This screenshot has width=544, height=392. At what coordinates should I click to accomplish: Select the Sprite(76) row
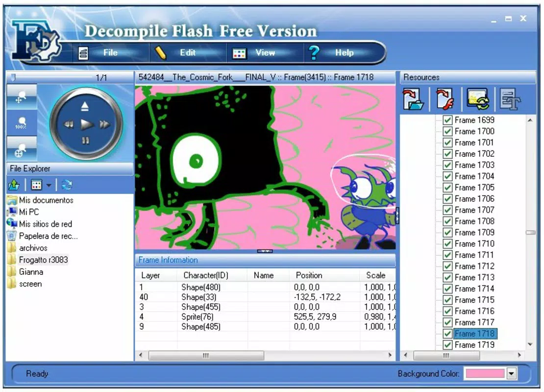click(x=266, y=317)
